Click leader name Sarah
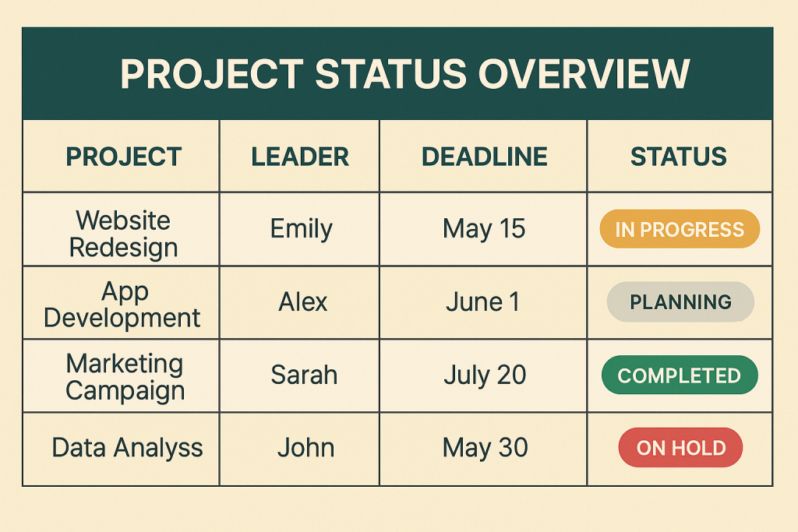Image resolution: width=798 pixels, height=532 pixels. pyautogui.click(x=304, y=375)
